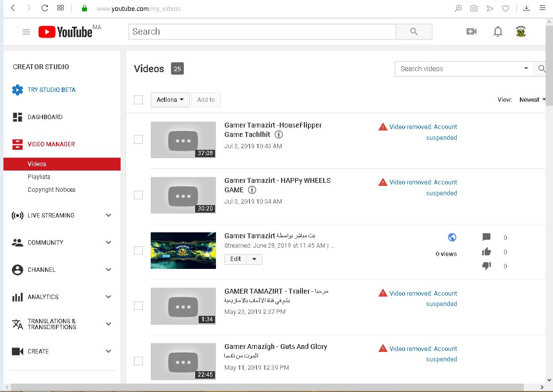Open HouseFlipper account suspended link
Image resolution: width=553 pixels, height=392 pixels.
click(x=423, y=132)
